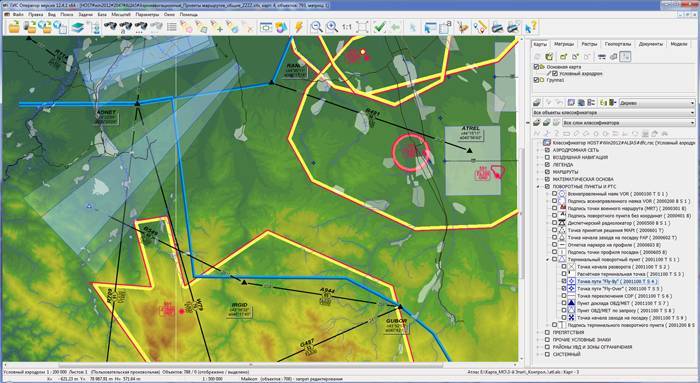
Task: Set map scale to 1:1
Action: coord(347,27)
